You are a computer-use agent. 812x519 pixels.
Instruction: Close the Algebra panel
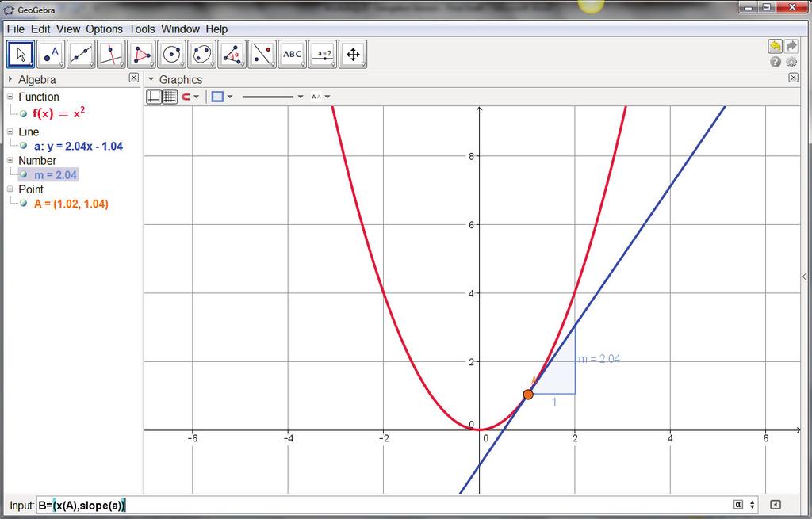point(133,78)
